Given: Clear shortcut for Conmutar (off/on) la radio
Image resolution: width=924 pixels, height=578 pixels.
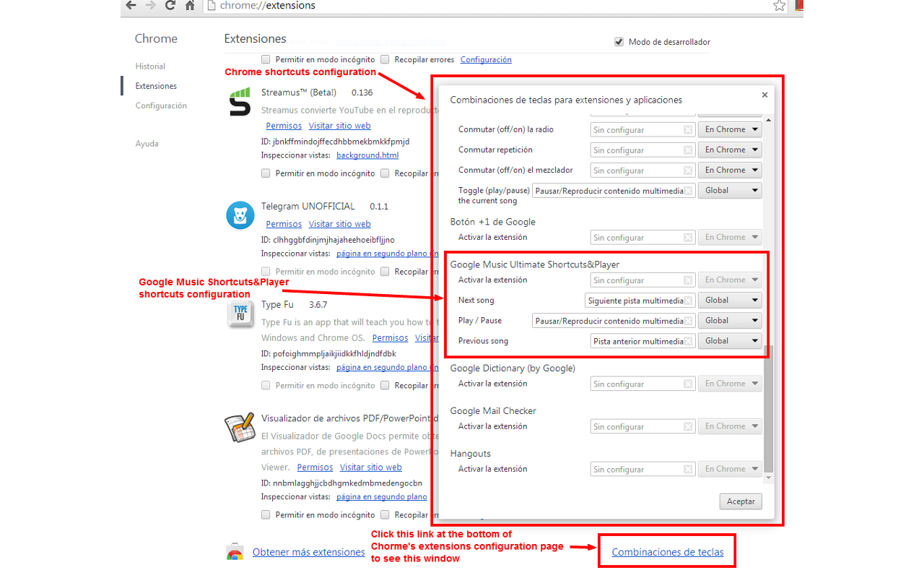Looking at the screenshot, I should 688,130.
